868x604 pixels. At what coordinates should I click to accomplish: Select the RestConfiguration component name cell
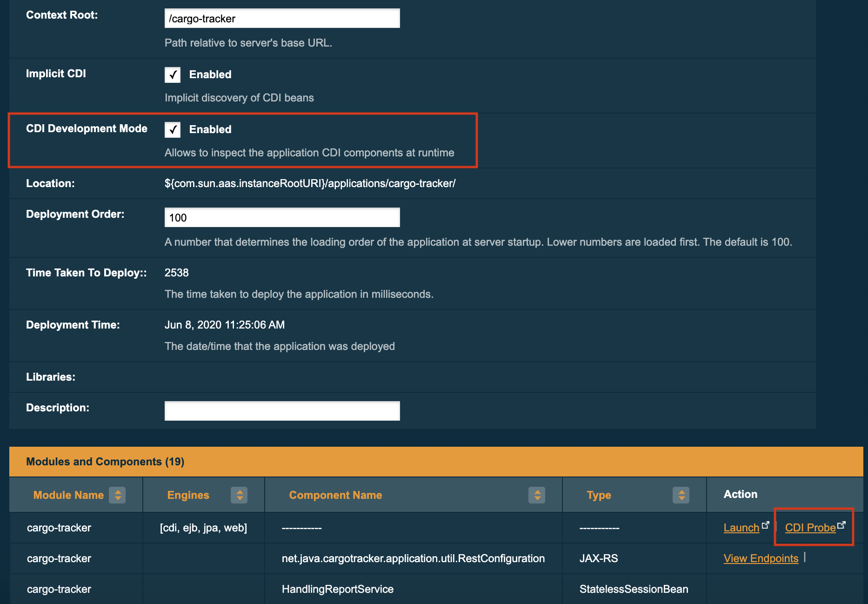(413, 558)
